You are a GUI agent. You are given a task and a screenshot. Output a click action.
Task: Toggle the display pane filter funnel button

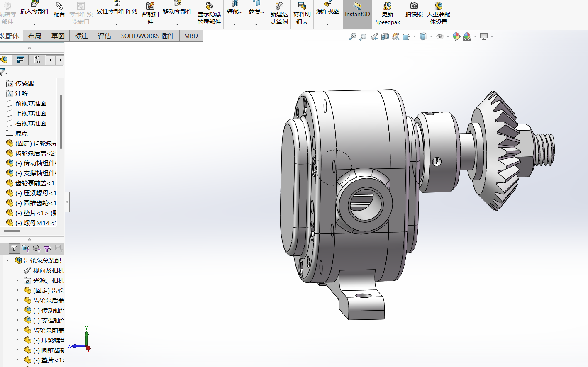pos(14,248)
